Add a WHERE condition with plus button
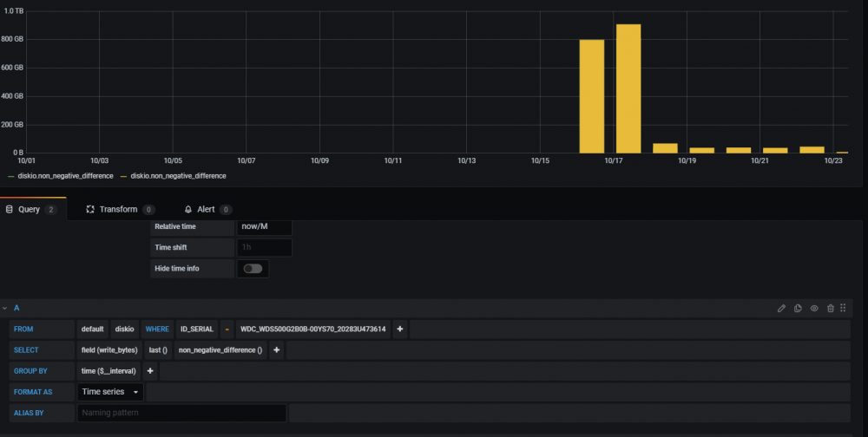The width and height of the screenshot is (868, 437). pyautogui.click(x=399, y=329)
